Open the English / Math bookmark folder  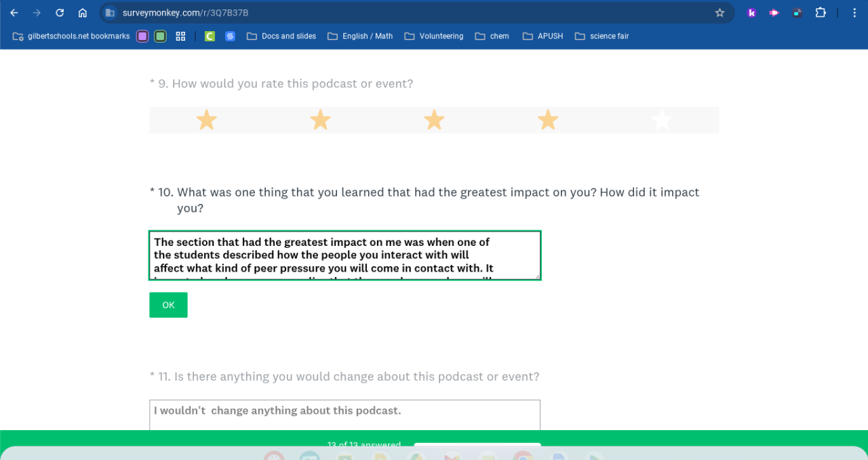coord(360,37)
